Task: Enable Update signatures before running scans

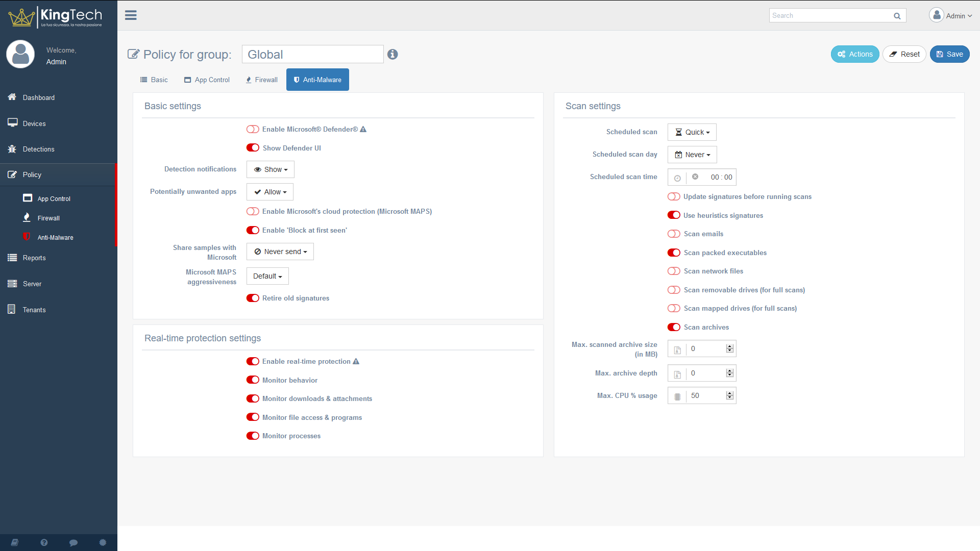Action: tap(674, 196)
